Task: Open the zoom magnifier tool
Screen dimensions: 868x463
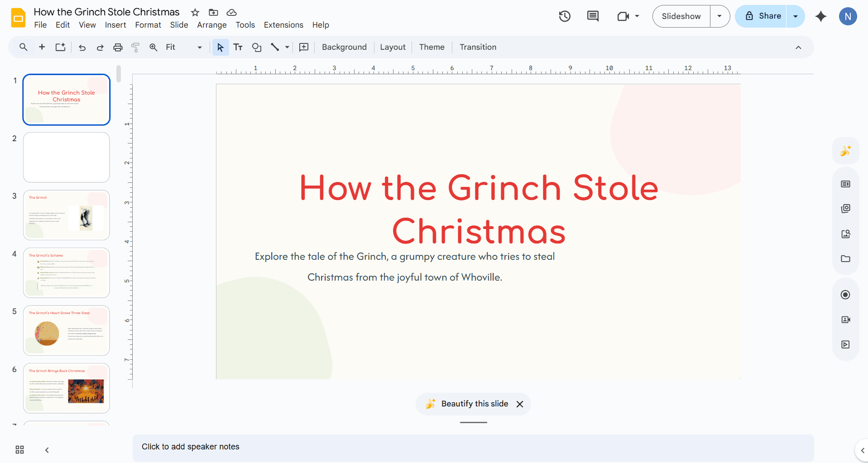Action: 153,47
